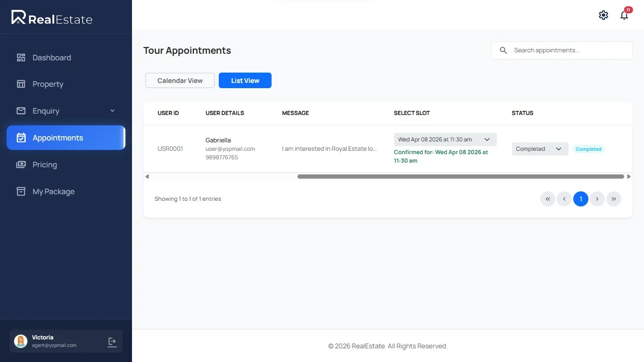Select page 1 in pagination

(581, 199)
